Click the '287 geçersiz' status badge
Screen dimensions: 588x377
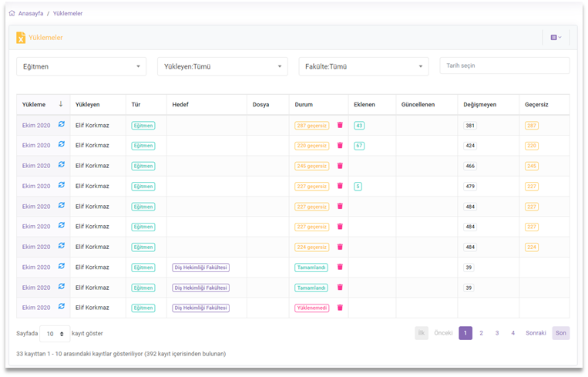[x=311, y=126]
